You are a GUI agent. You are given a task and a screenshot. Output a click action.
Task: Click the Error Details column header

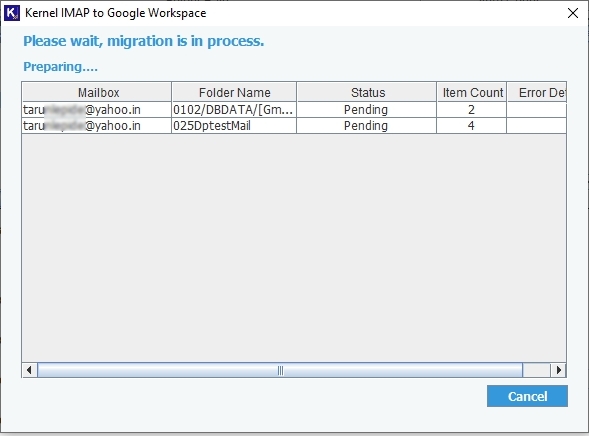537,92
